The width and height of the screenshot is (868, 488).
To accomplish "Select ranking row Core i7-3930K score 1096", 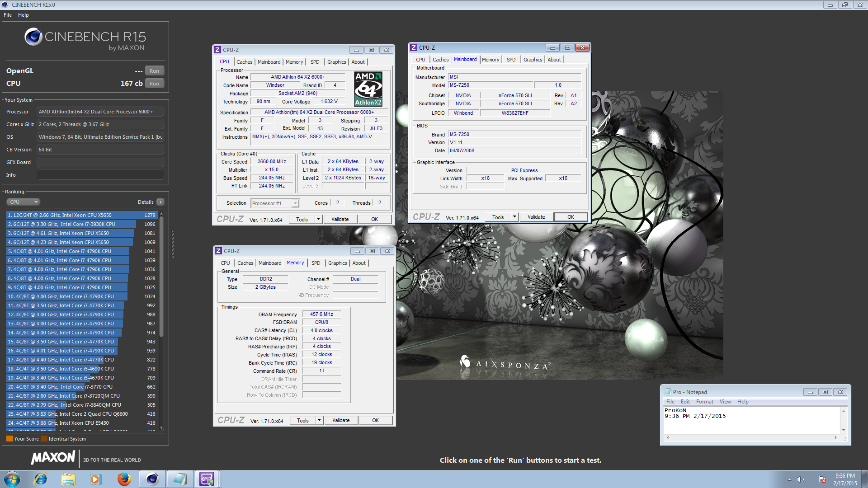I will point(82,224).
